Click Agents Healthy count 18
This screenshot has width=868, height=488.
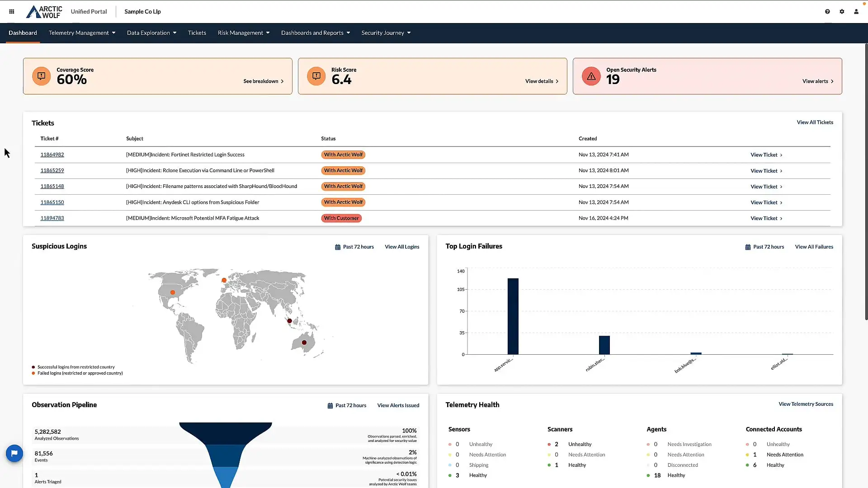coord(657,475)
